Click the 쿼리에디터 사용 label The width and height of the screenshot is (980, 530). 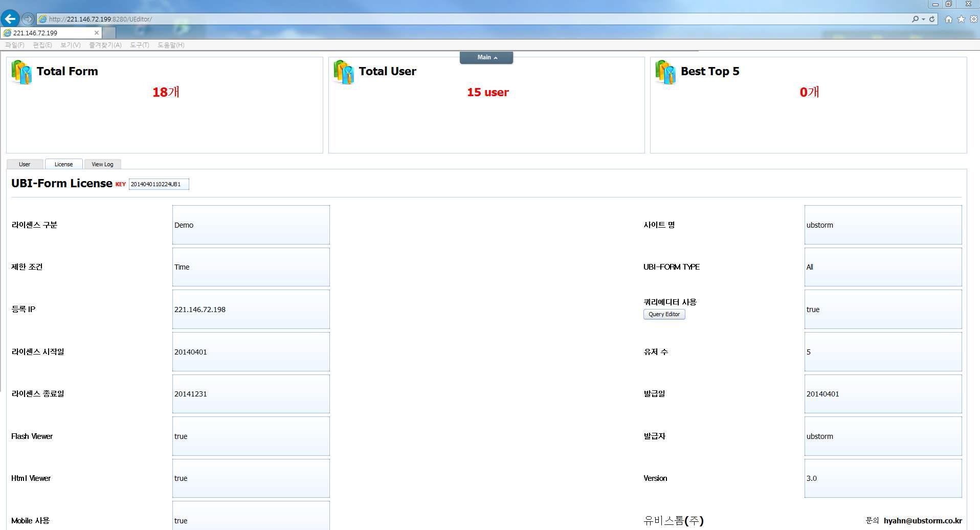(670, 302)
